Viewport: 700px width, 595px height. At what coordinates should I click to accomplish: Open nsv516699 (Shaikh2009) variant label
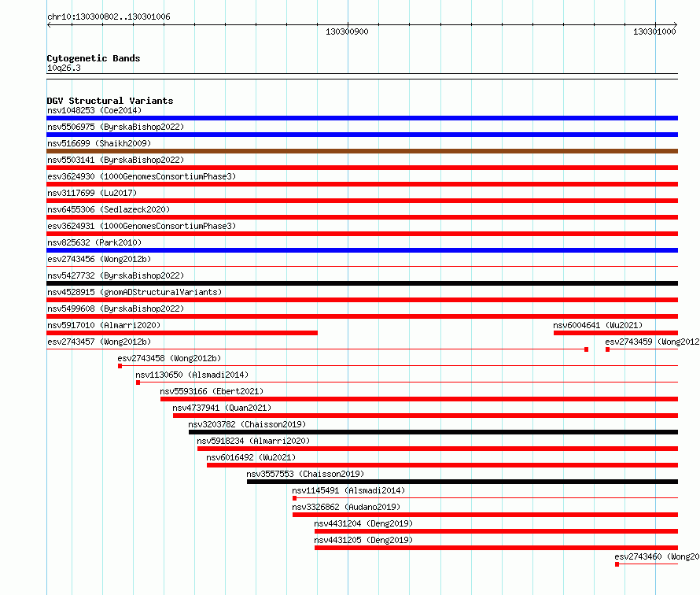[x=99, y=143]
